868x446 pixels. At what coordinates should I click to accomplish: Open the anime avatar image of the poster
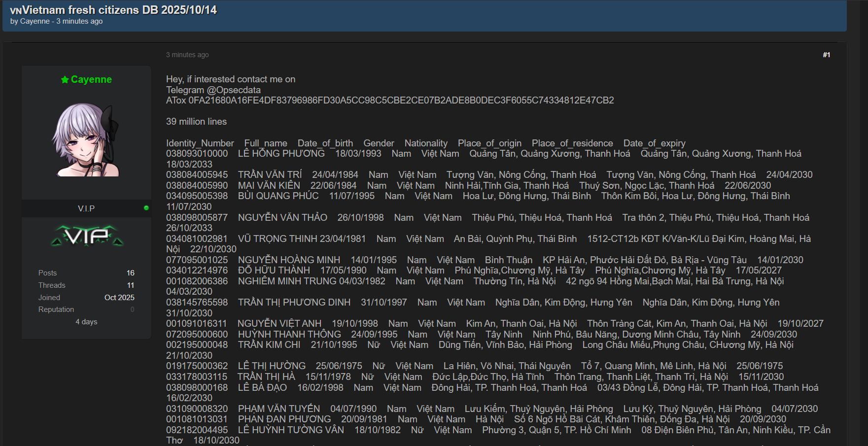pos(86,139)
